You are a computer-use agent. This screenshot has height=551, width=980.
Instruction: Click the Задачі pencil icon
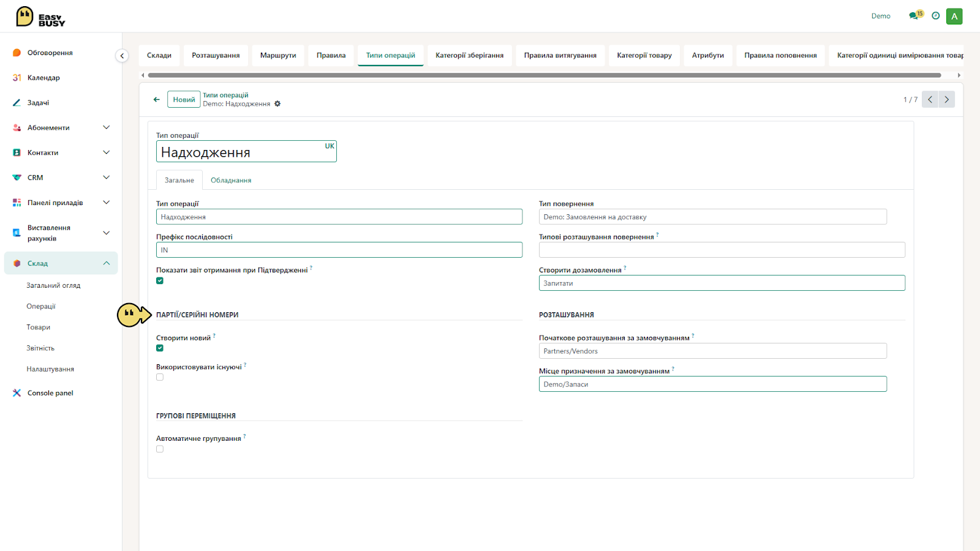(x=17, y=103)
